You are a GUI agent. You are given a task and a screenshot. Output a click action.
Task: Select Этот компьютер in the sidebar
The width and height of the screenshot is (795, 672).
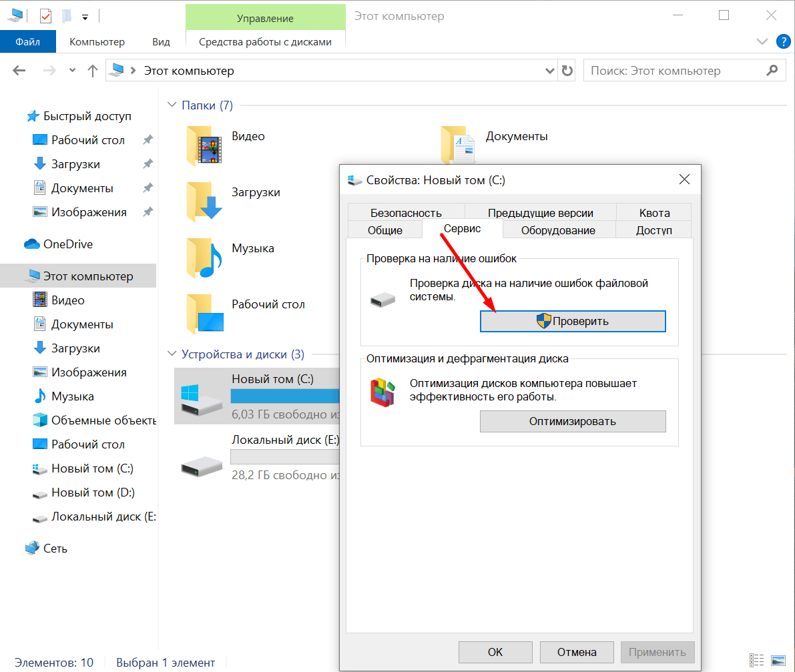(x=78, y=276)
